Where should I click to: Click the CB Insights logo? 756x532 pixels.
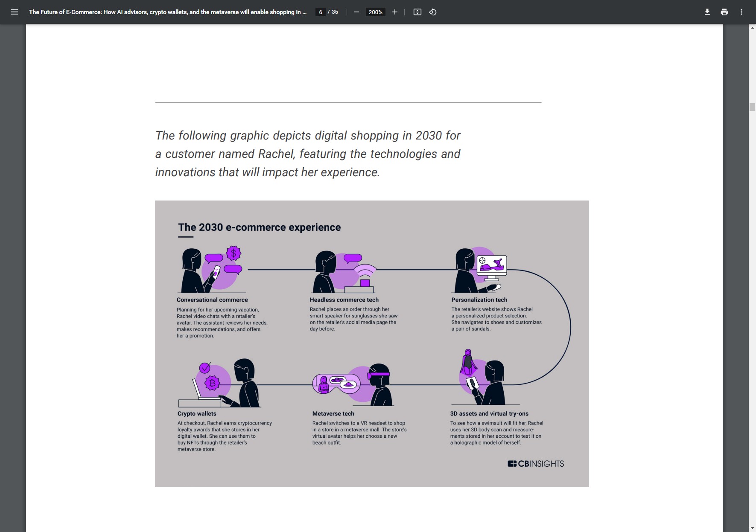[x=536, y=464]
